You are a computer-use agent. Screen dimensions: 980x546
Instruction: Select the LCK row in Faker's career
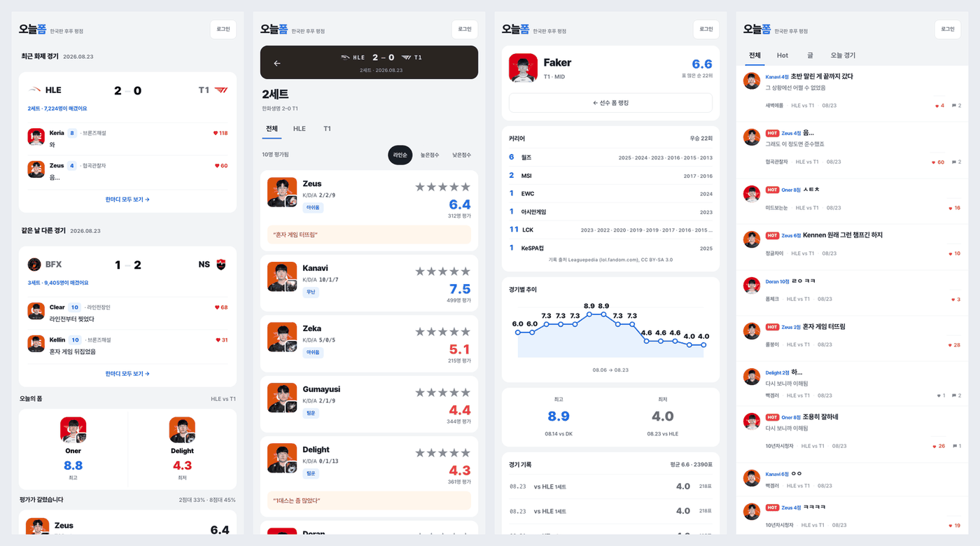[610, 230]
